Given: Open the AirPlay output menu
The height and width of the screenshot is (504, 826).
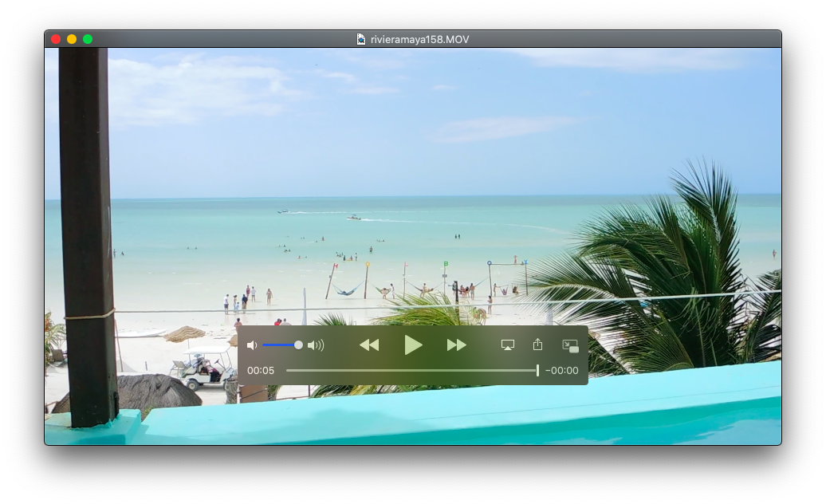Looking at the screenshot, I should (x=508, y=345).
